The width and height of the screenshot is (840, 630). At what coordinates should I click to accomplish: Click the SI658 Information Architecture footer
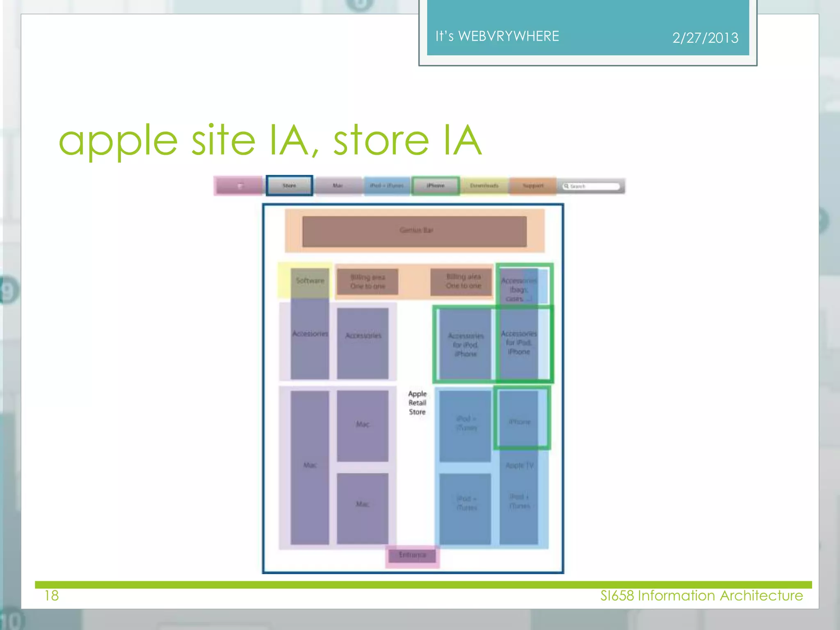click(701, 596)
